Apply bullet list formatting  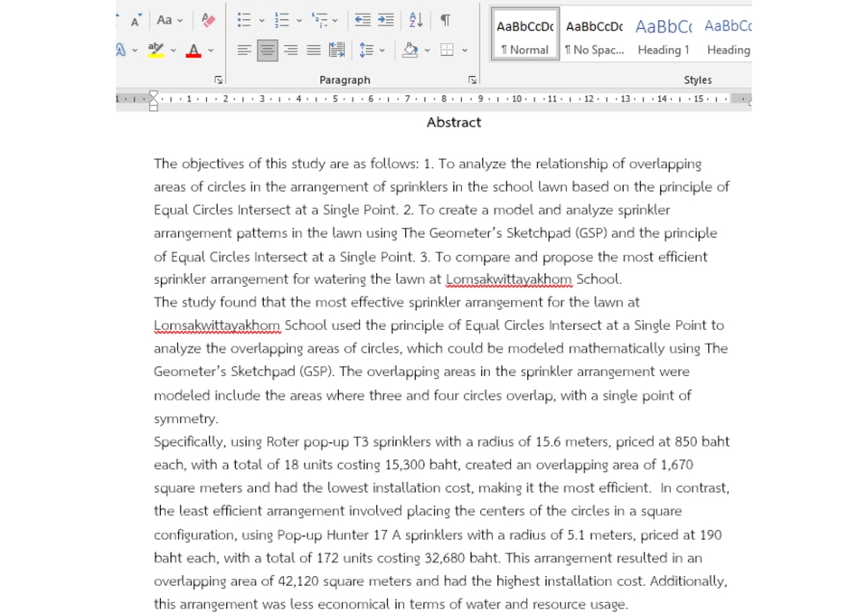pos(244,21)
